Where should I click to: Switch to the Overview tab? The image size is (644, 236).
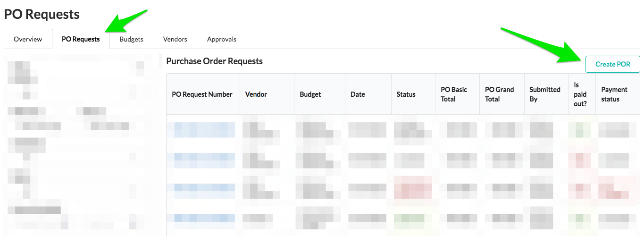coord(28,39)
